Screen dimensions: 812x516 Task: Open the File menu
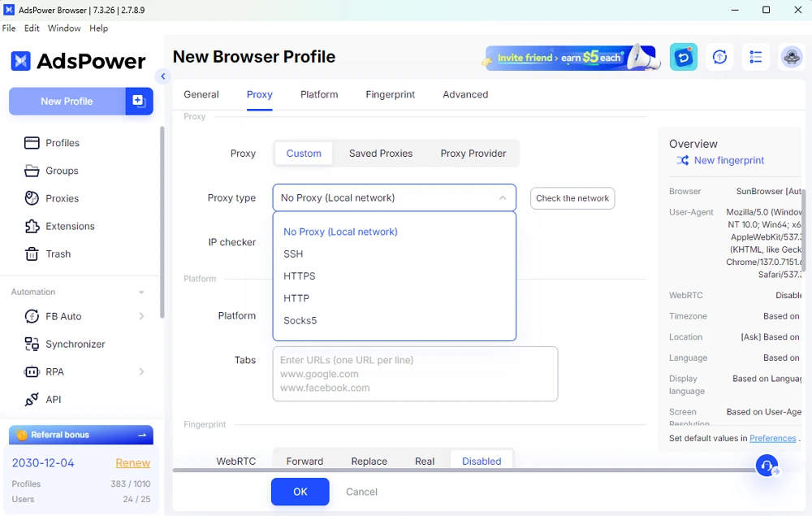coord(9,28)
